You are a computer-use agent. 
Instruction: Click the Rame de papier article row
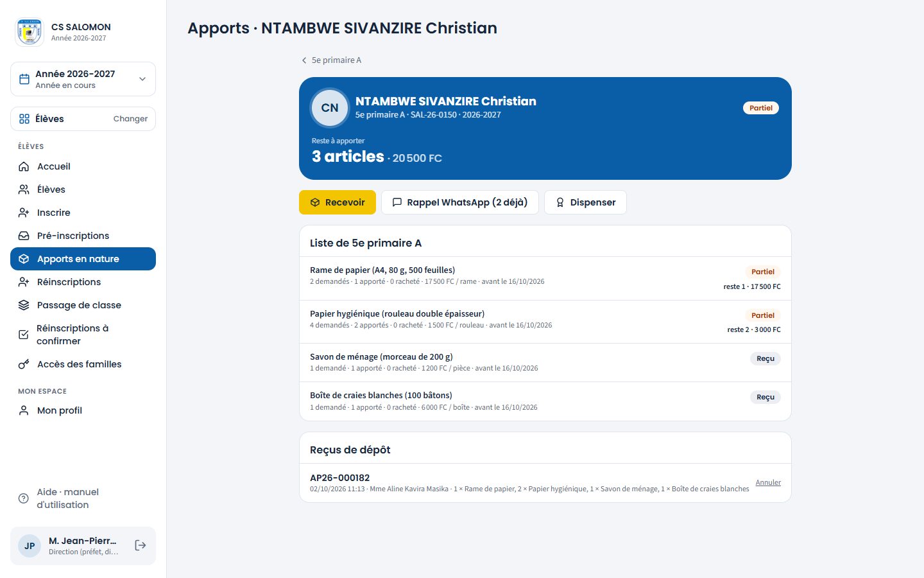[x=545, y=278]
